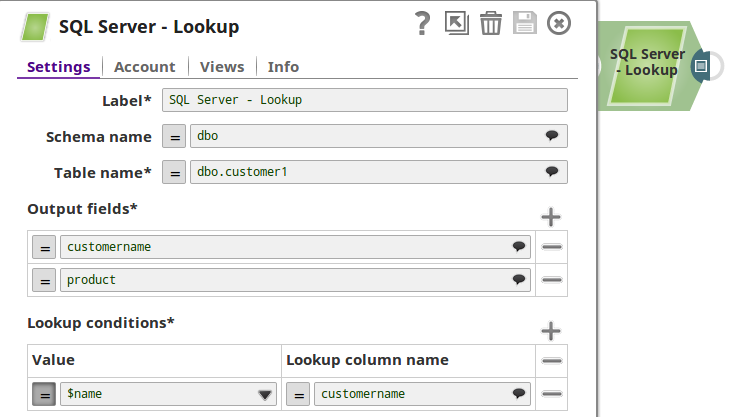Click the Schema name field containing dbo
This screenshot has width=738, height=417.
coord(379,136)
